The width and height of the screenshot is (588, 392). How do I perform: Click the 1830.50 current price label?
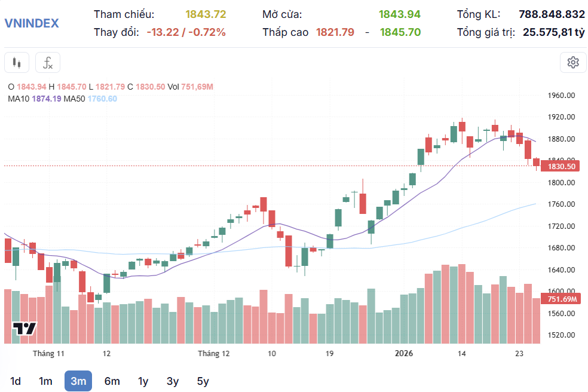[561, 167]
